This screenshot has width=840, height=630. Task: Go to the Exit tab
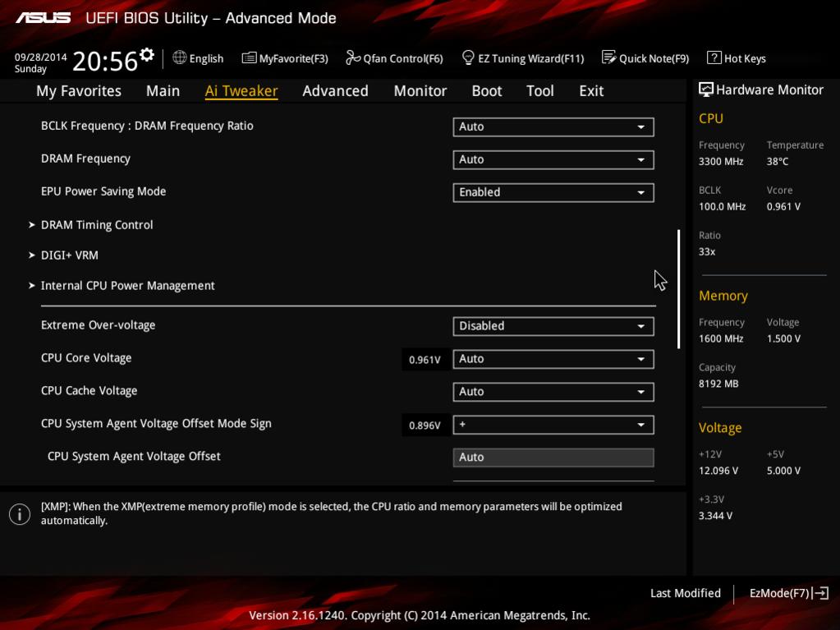coord(591,91)
